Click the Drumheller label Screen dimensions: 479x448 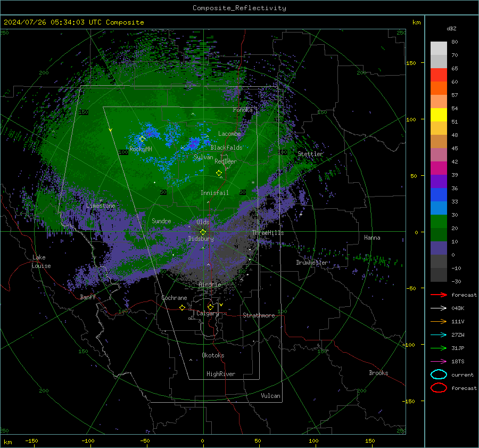[312, 263]
